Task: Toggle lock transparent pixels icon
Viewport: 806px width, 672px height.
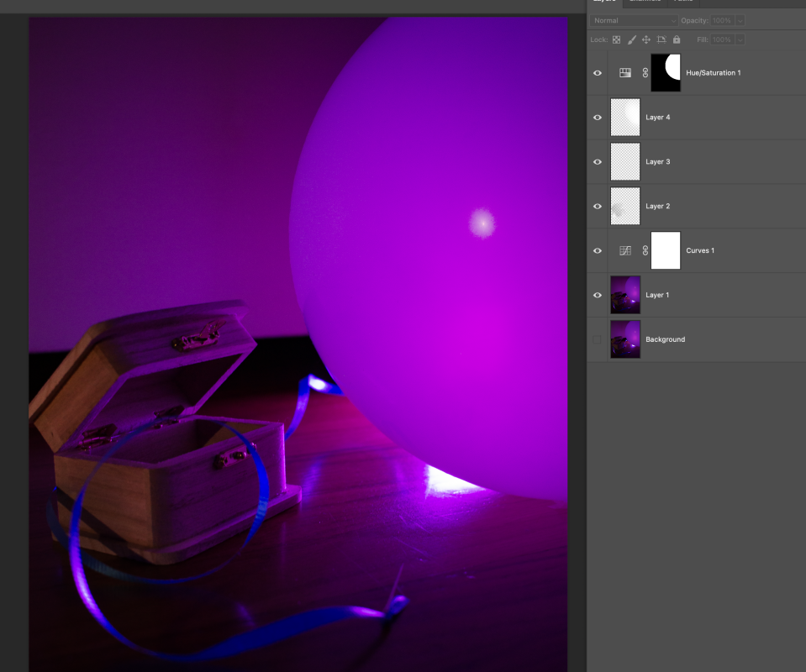Action: click(616, 39)
